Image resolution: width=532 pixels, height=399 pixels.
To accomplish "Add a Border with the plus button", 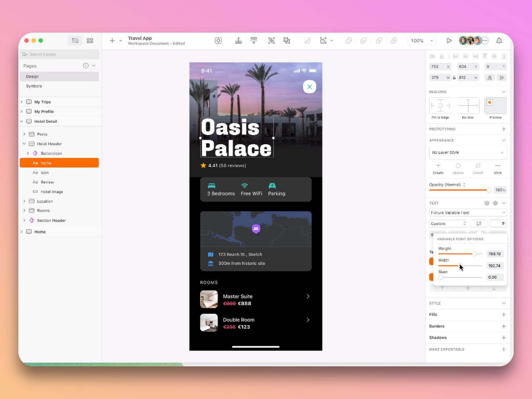I will point(504,326).
